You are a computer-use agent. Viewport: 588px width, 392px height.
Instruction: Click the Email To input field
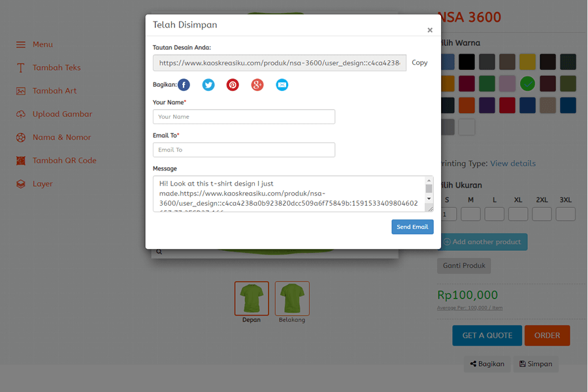[244, 150]
